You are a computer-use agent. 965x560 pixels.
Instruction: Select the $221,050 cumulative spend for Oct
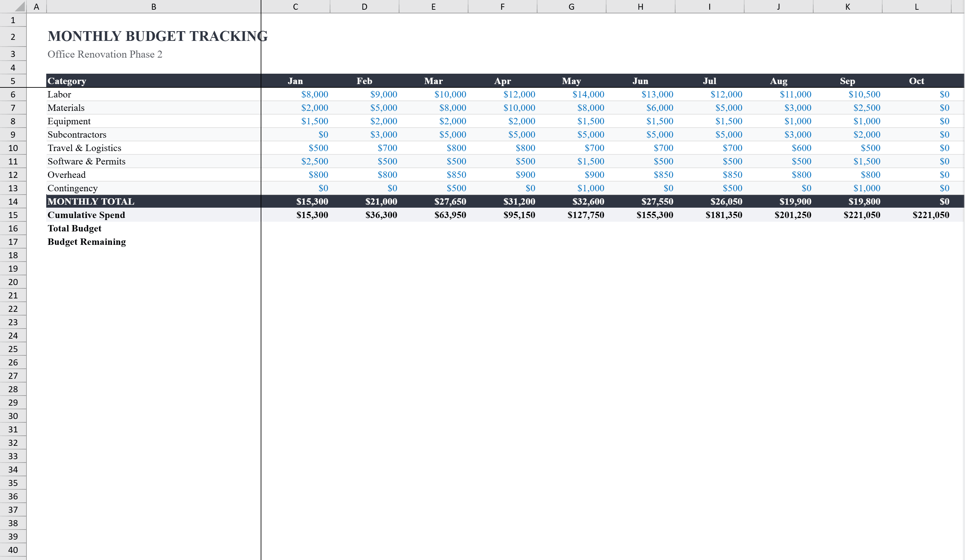tap(930, 215)
